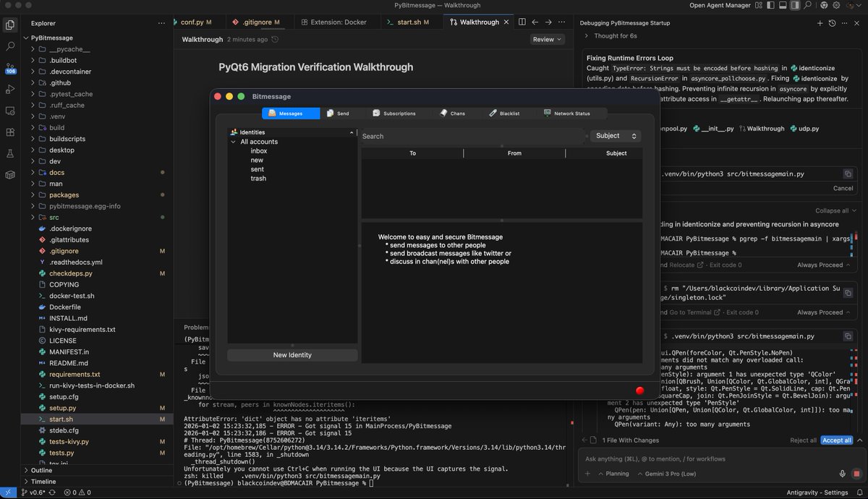Expand the Thought for 6s section
The width and height of the screenshot is (868, 499).
pyautogui.click(x=610, y=35)
